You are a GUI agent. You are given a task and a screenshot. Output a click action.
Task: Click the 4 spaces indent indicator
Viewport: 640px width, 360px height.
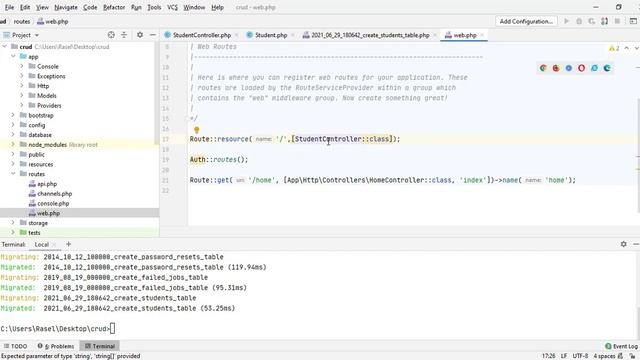coord(604,356)
